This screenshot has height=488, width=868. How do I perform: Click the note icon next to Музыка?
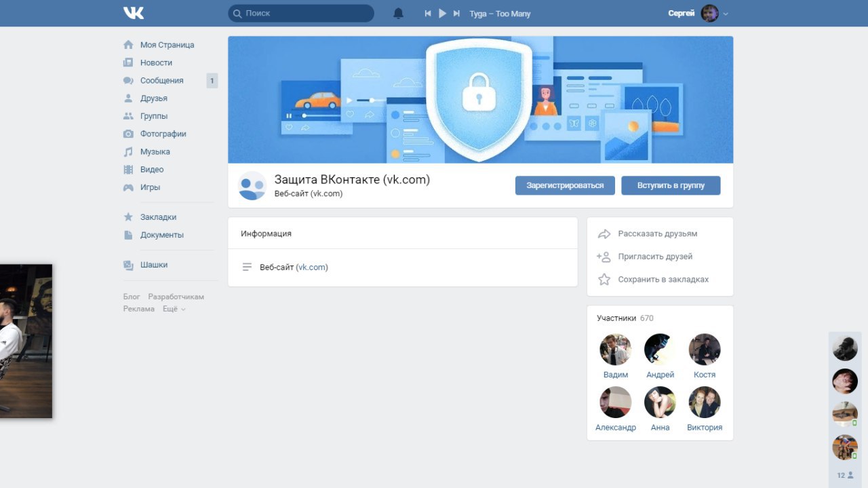pyautogui.click(x=128, y=152)
